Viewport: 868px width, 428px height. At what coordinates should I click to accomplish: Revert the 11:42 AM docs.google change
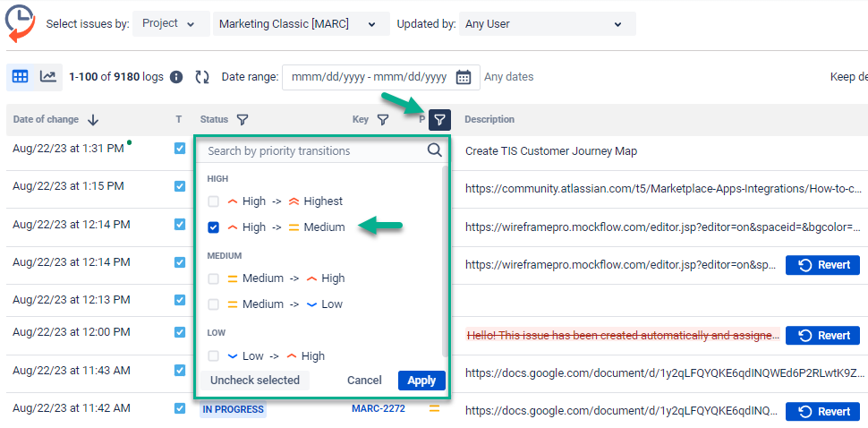(822, 411)
